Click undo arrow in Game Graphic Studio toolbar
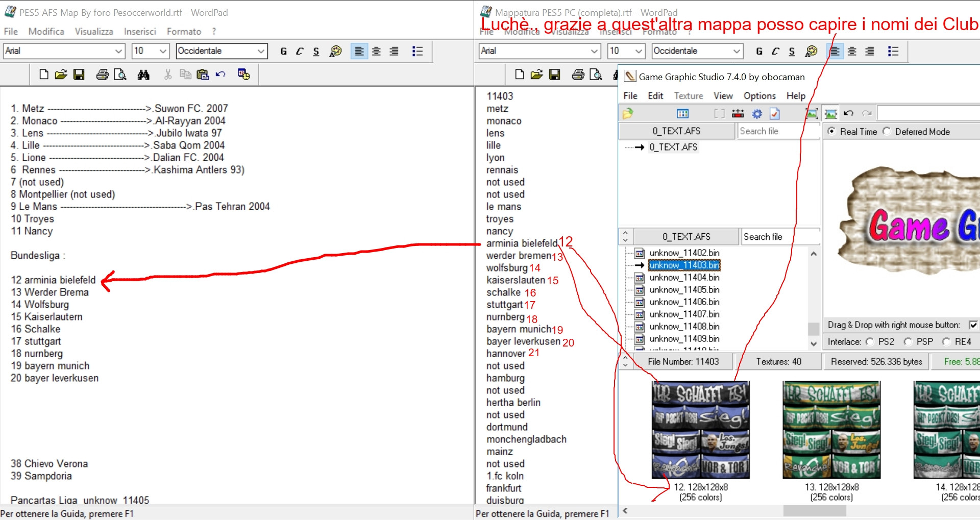 [848, 113]
